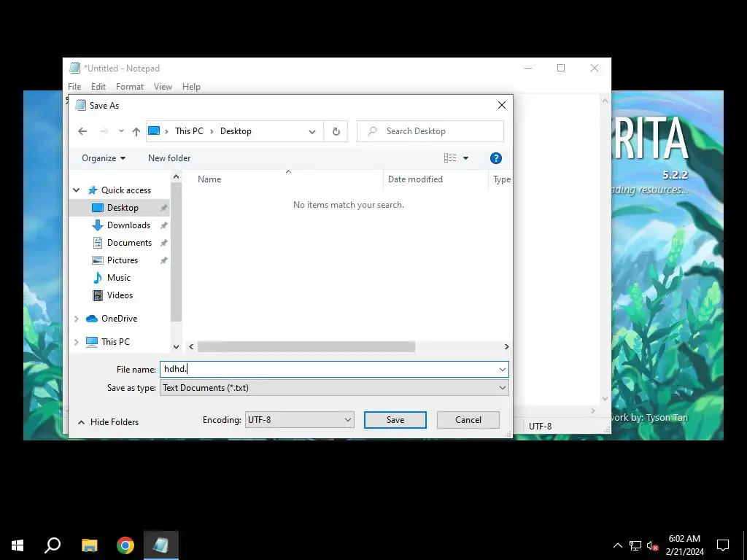The image size is (747, 560).
Task: Click the Search Desktop field
Action: 430,131
